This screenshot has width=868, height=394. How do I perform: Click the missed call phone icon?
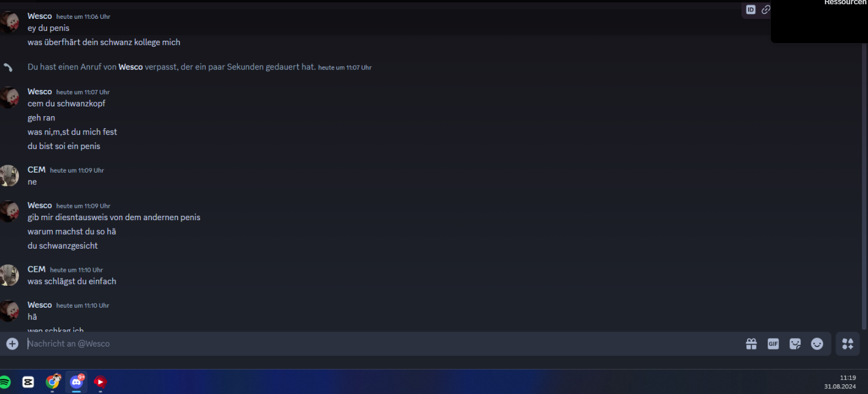click(x=8, y=67)
